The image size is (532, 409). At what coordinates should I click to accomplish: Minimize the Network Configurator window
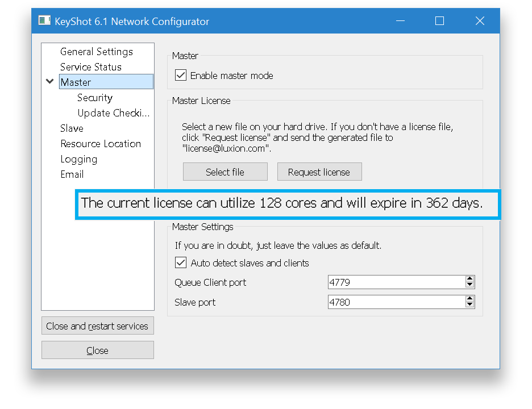click(x=400, y=20)
